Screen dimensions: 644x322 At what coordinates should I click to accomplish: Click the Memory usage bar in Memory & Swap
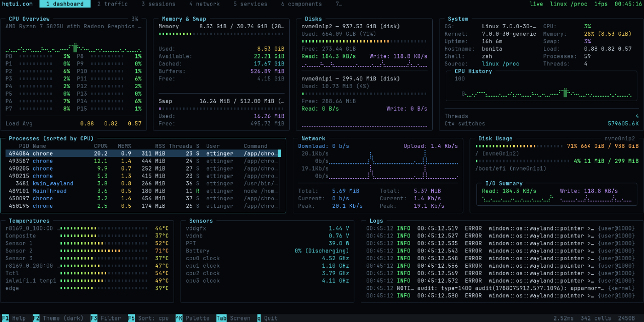[221, 34]
